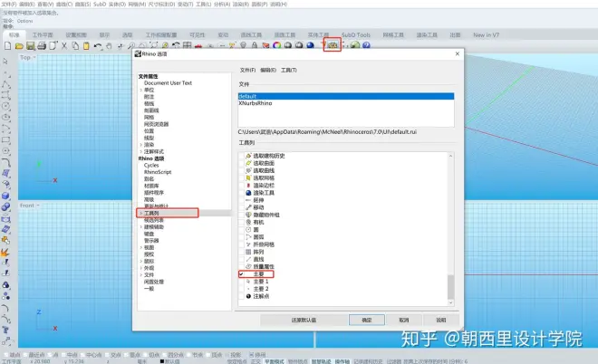Uncheck the 主要 toolbar checkbox
Viewport: 598px width, 364px height.
[241, 274]
